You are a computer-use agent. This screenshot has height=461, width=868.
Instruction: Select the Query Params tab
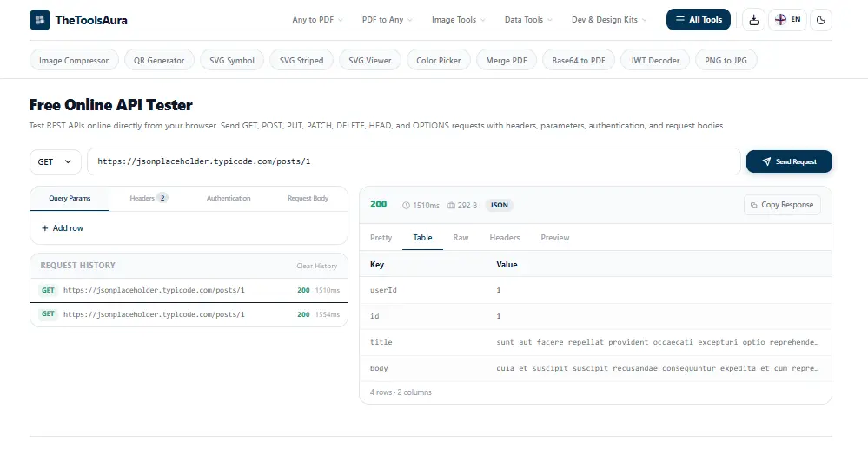[70, 198]
